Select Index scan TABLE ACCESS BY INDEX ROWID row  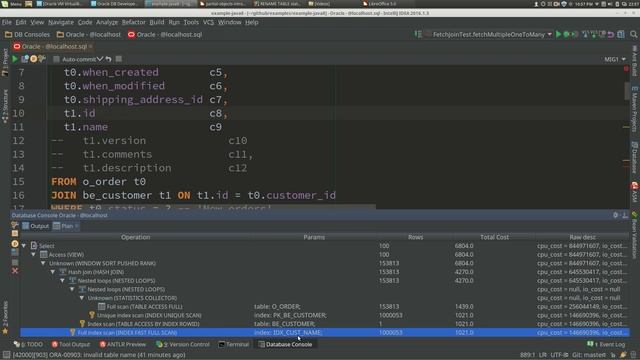click(325, 324)
